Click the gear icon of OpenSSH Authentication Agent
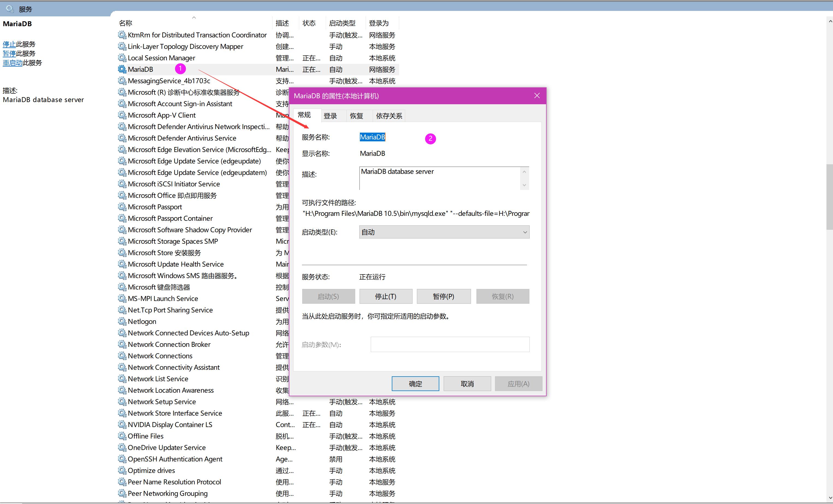 coord(122,459)
